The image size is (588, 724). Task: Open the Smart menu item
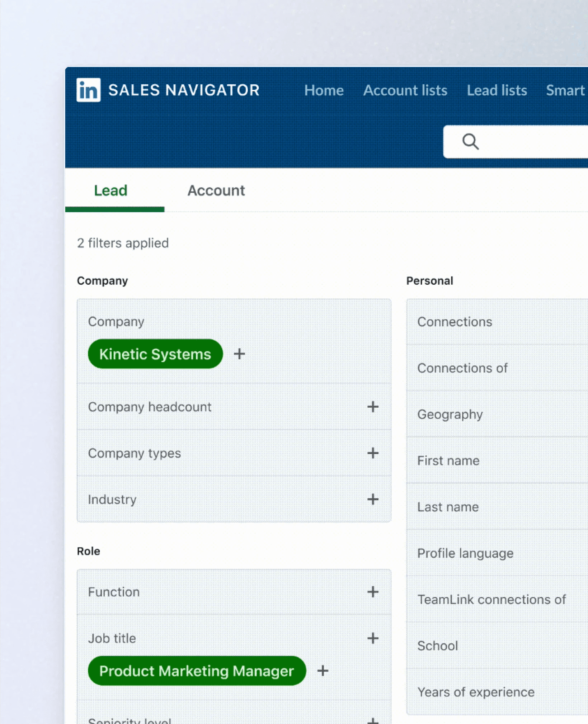click(566, 90)
